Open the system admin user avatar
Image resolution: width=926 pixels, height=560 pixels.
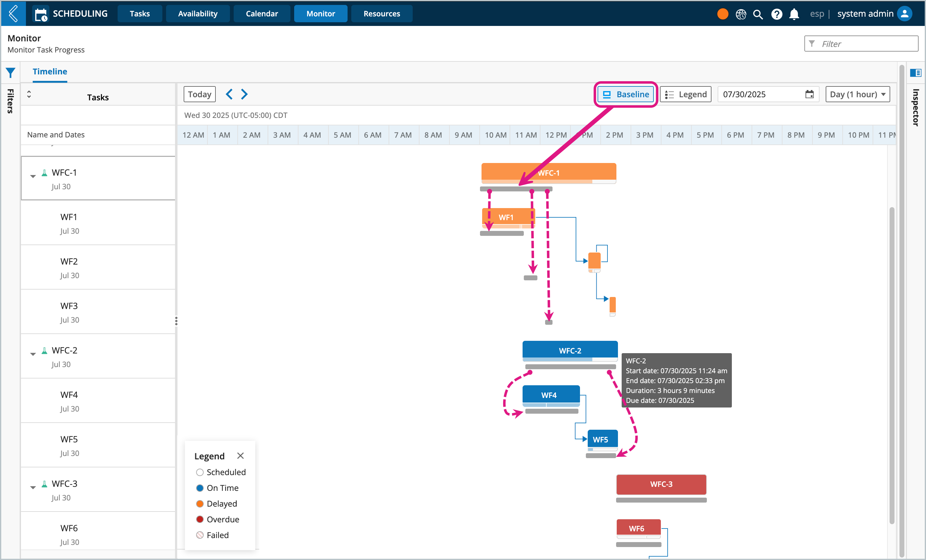(905, 14)
